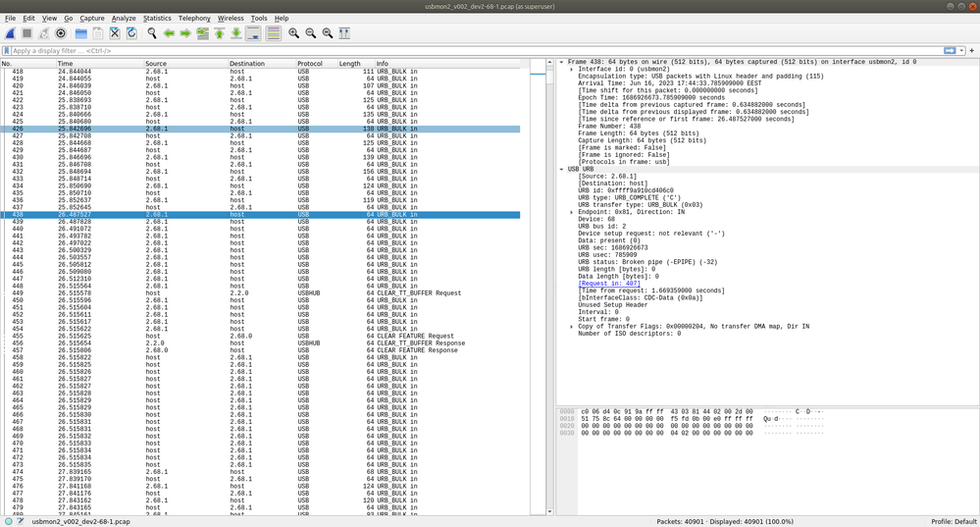Open the Analyze menu

(124, 18)
